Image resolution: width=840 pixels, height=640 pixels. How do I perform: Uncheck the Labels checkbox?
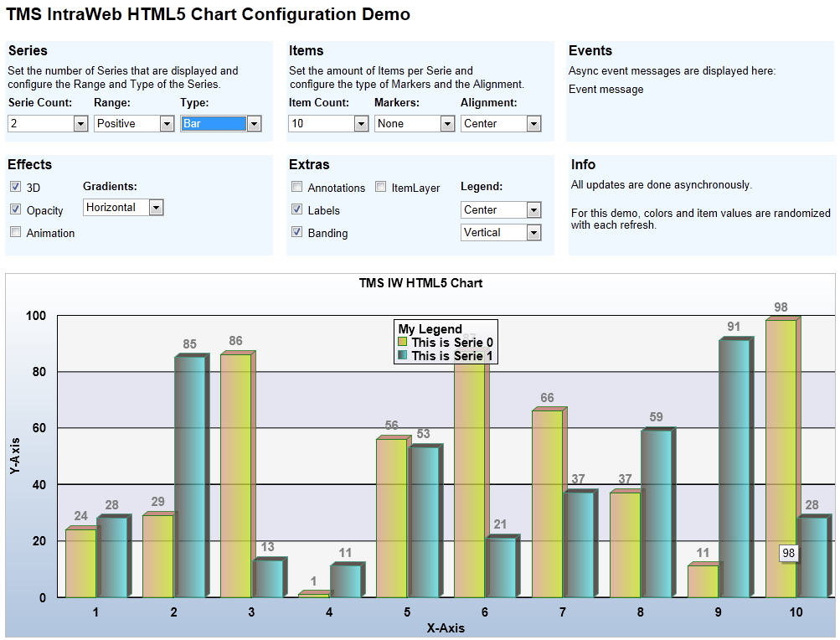[296, 209]
